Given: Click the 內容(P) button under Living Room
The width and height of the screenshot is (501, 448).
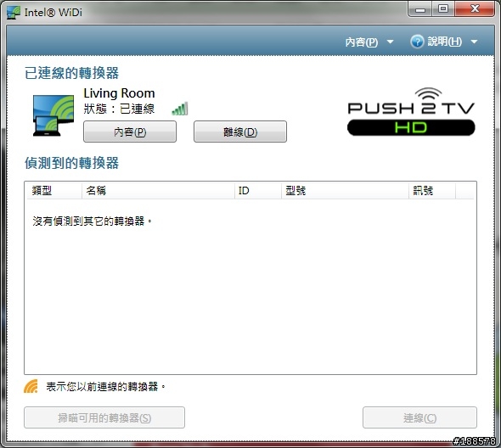Looking at the screenshot, I should [130, 132].
